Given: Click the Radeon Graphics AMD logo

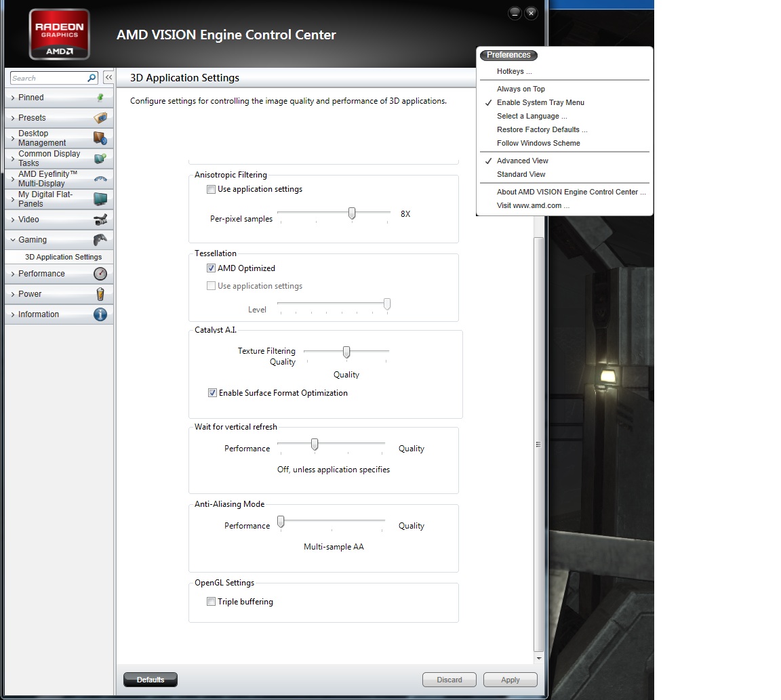Looking at the screenshot, I should pyautogui.click(x=59, y=35).
